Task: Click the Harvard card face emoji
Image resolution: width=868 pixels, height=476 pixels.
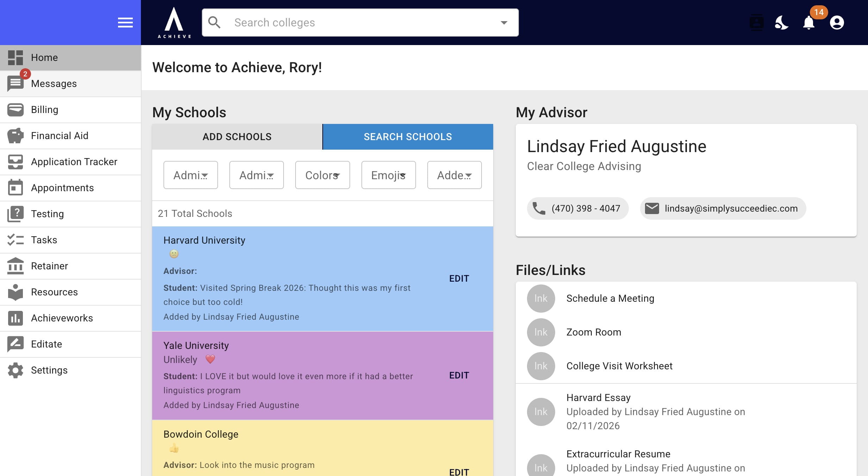Action: tap(174, 254)
